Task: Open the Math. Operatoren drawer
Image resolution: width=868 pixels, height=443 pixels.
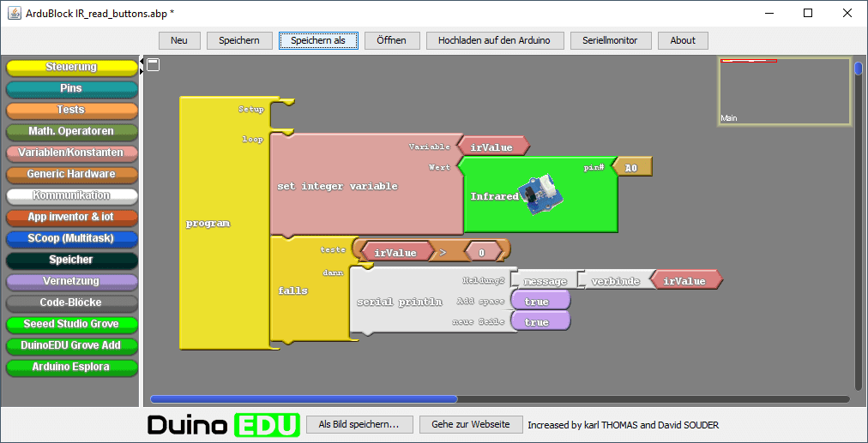Action: [71, 131]
